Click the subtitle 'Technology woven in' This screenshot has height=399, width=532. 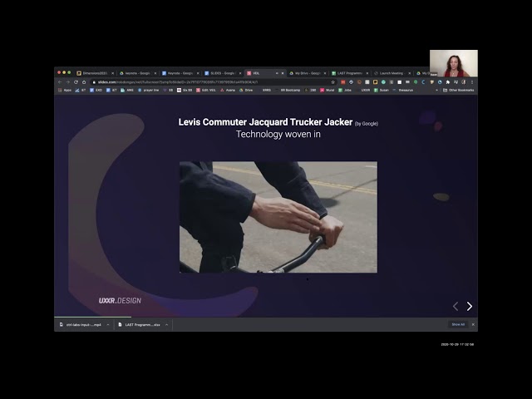278,135
